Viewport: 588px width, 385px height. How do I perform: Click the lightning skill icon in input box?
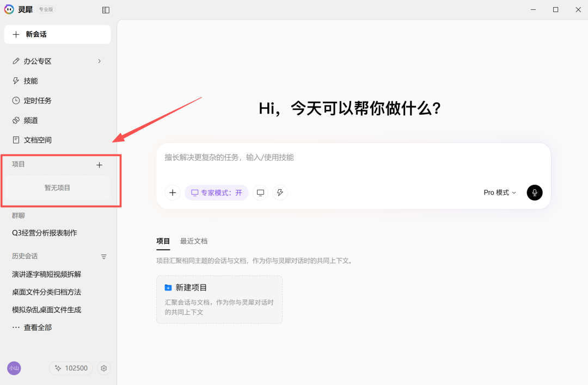click(x=280, y=192)
